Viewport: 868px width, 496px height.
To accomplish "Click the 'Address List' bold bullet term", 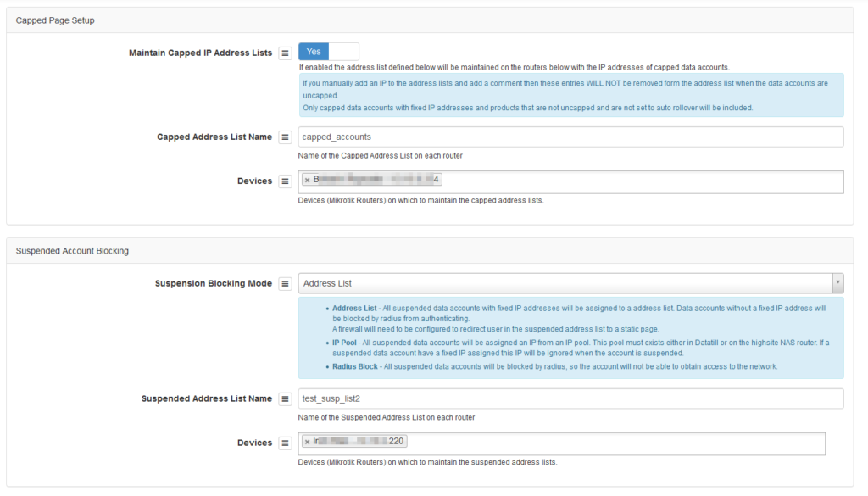I will (354, 309).
